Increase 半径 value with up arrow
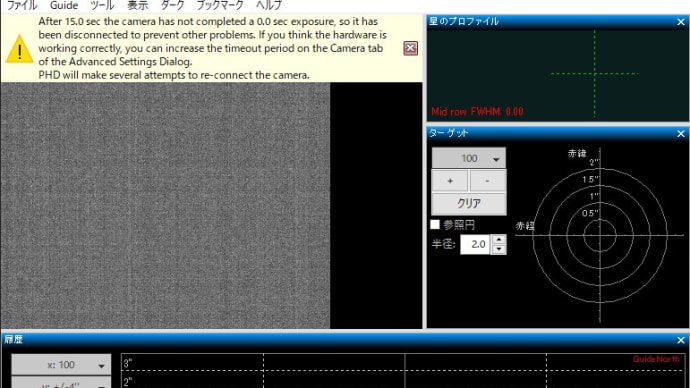 pos(499,239)
